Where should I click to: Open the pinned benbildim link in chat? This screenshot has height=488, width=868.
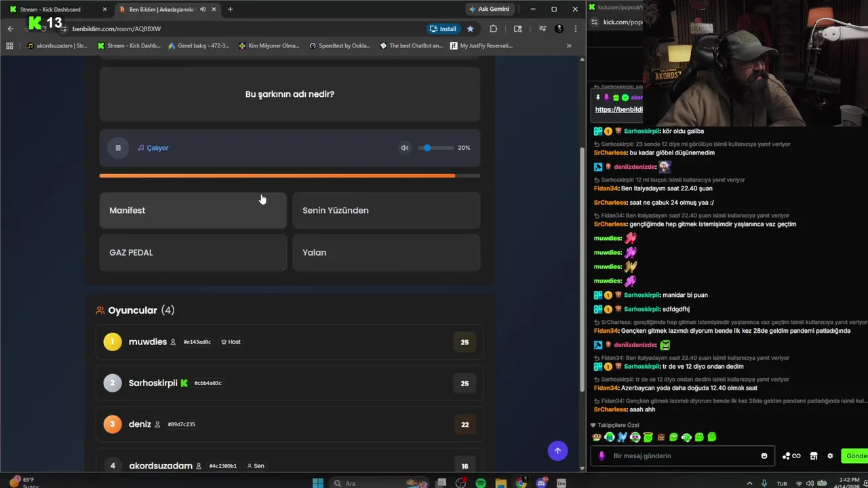pos(619,110)
